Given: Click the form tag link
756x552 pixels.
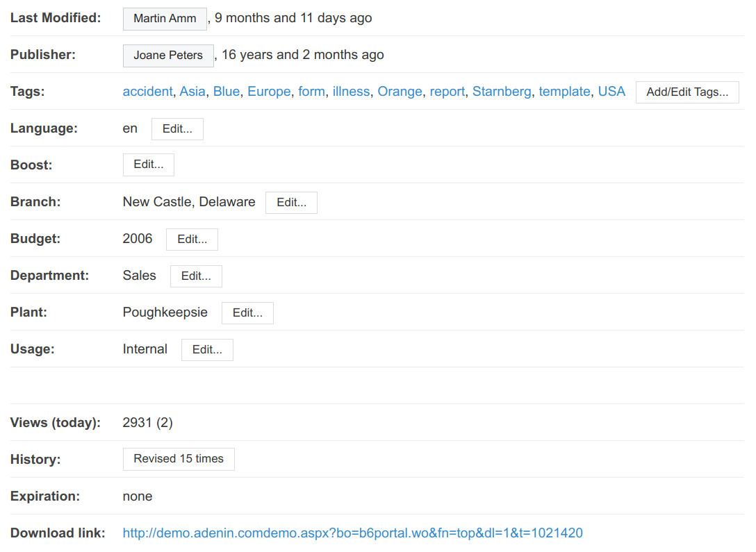Looking at the screenshot, I should (x=311, y=92).
